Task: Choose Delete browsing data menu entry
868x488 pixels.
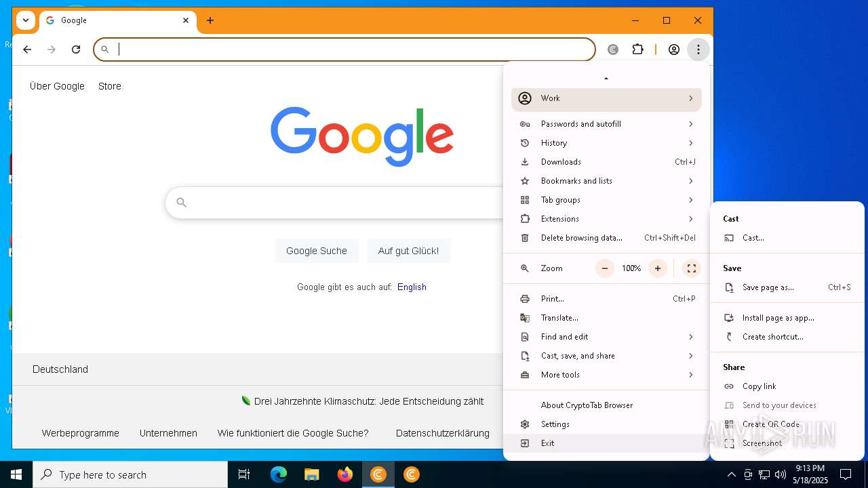Action: pos(606,238)
